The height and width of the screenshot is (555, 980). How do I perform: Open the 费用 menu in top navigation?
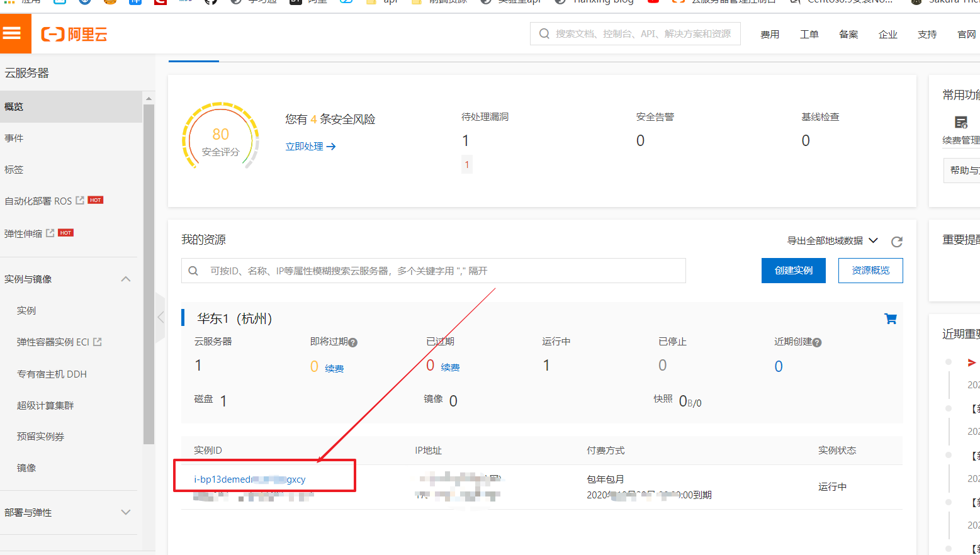click(770, 35)
